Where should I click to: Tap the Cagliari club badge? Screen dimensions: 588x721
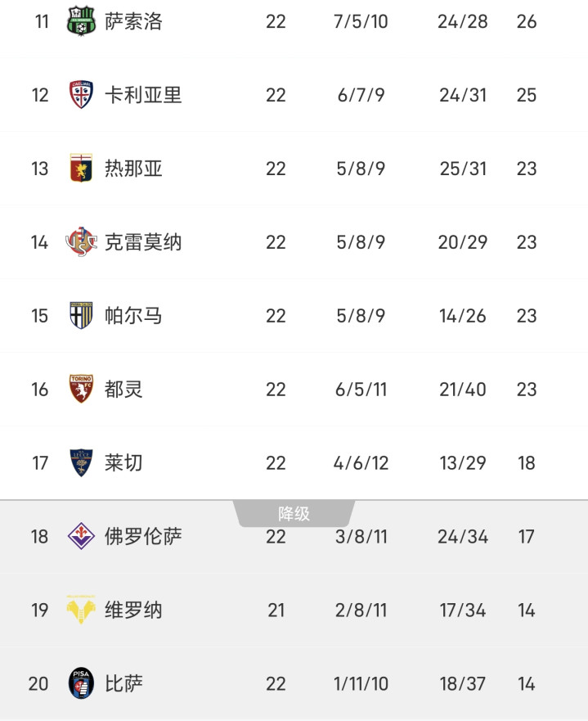click(x=81, y=95)
